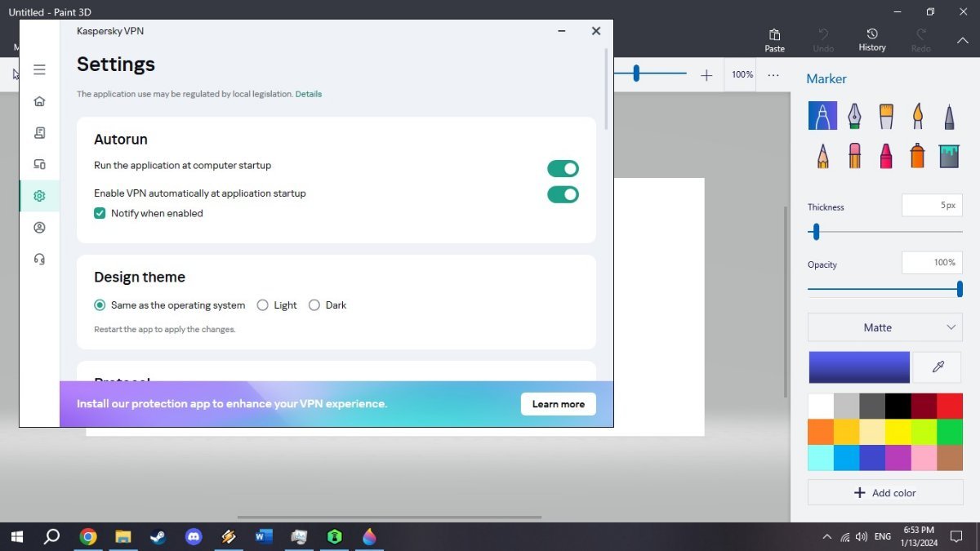
Task: Collapse the Paint 3D ribbon chevron
Action: 962,40
